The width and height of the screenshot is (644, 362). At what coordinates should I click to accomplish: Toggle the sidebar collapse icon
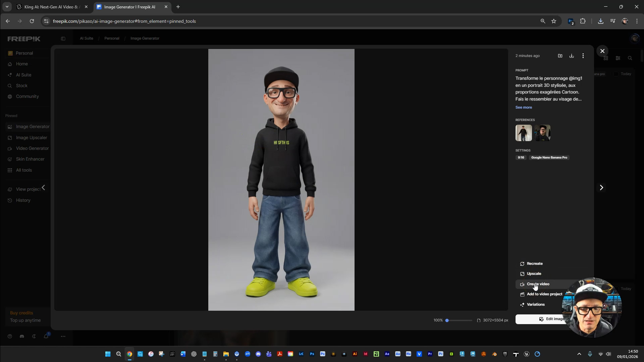[x=63, y=39]
